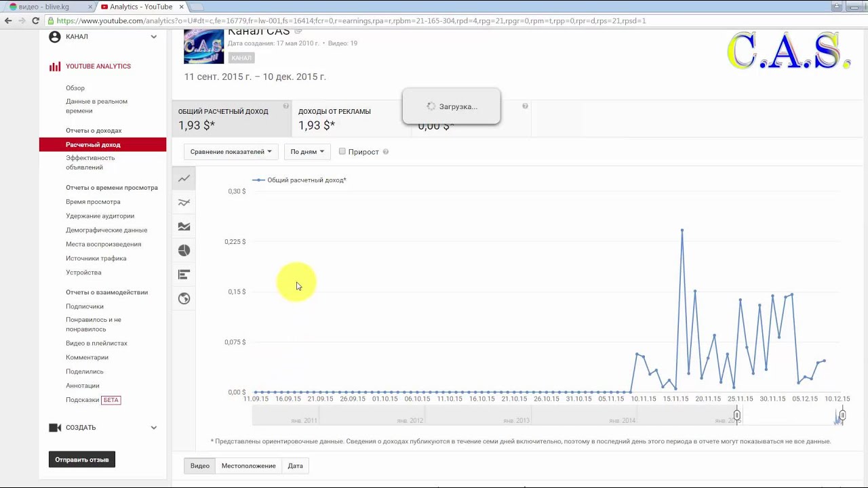Click the peak data point near 15.11.15
The width and height of the screenshot is (868, 488).
pos(682,230)
